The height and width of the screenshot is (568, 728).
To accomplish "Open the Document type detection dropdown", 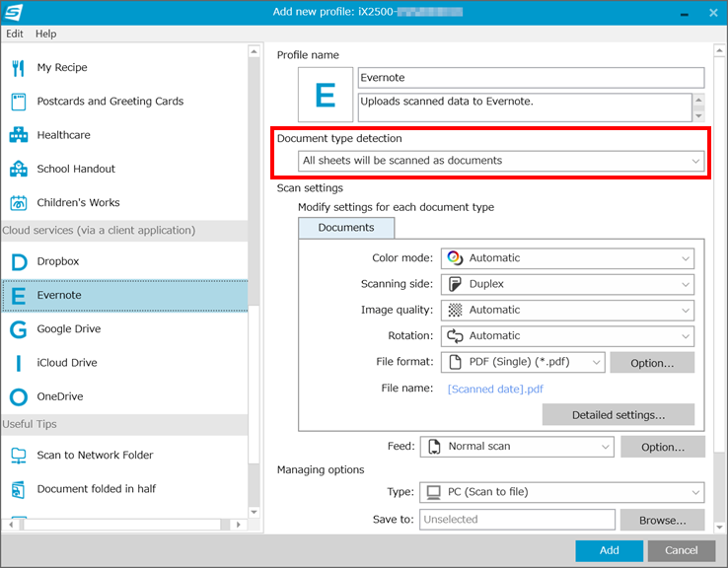I will click(501, 161).
